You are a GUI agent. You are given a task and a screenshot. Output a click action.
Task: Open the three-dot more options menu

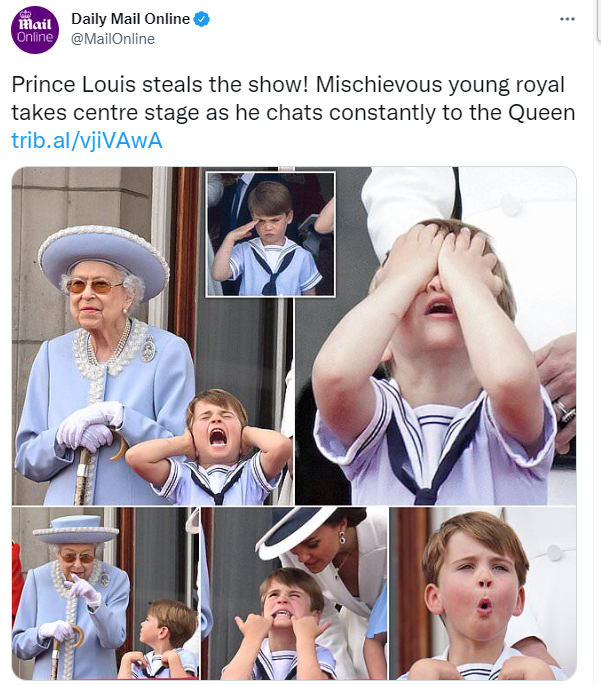[567, 19]
